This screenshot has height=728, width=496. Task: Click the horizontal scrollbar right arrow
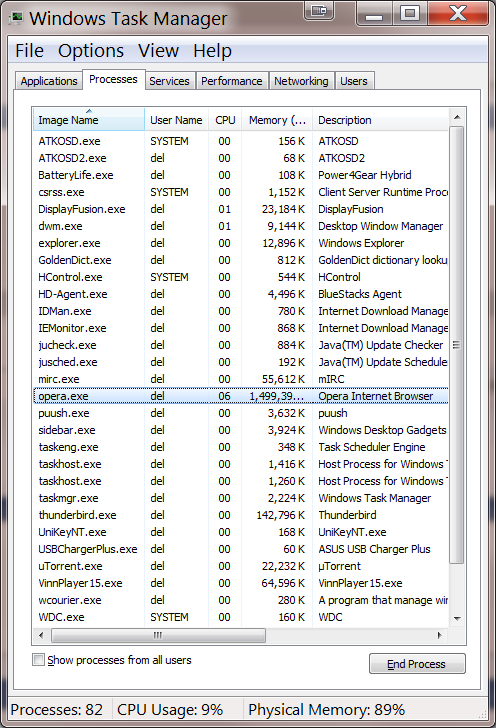click(439, 635)
